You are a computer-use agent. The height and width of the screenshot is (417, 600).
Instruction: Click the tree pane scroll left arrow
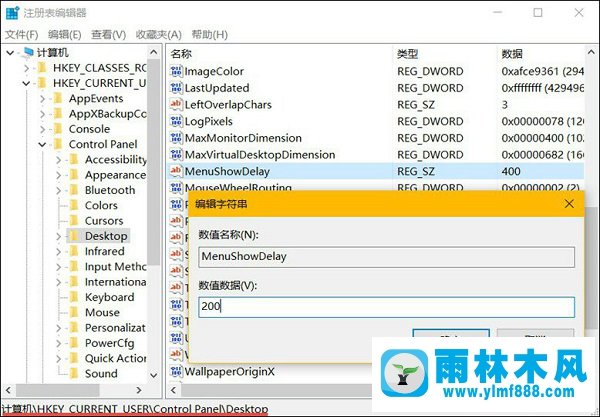[8, 390]
